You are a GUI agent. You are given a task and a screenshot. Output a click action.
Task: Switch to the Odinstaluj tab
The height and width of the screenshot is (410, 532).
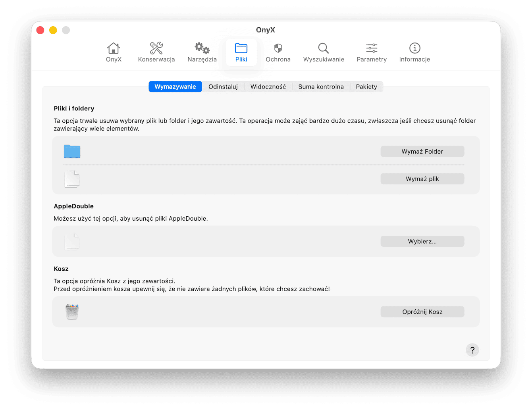click(223, 87)
